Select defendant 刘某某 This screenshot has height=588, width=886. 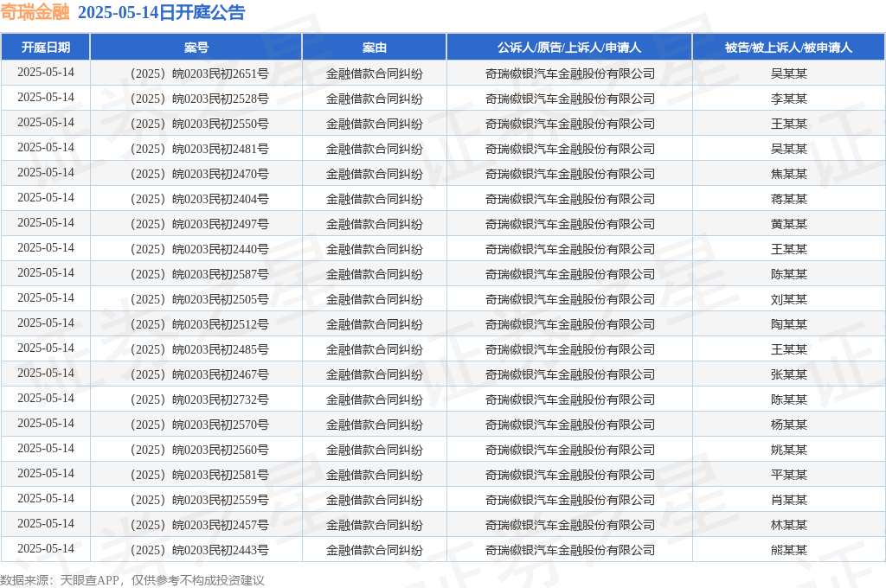tap(789, 299)
